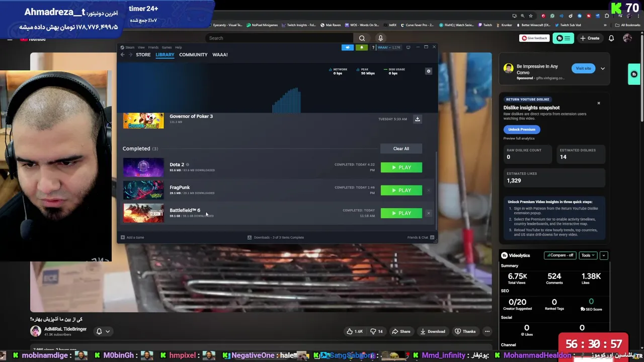Image resolution: width=644 pixels, height=362 pixels.
Task: Send Thanks on the video
Action: tap(465, 331)
